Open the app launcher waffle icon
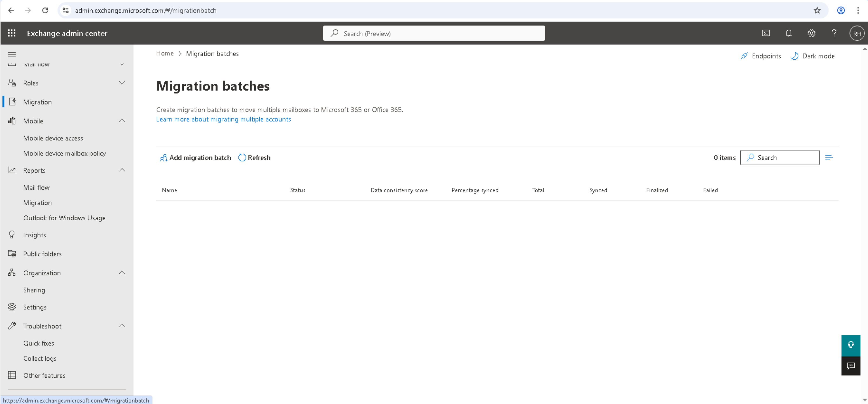 point(12,33)
